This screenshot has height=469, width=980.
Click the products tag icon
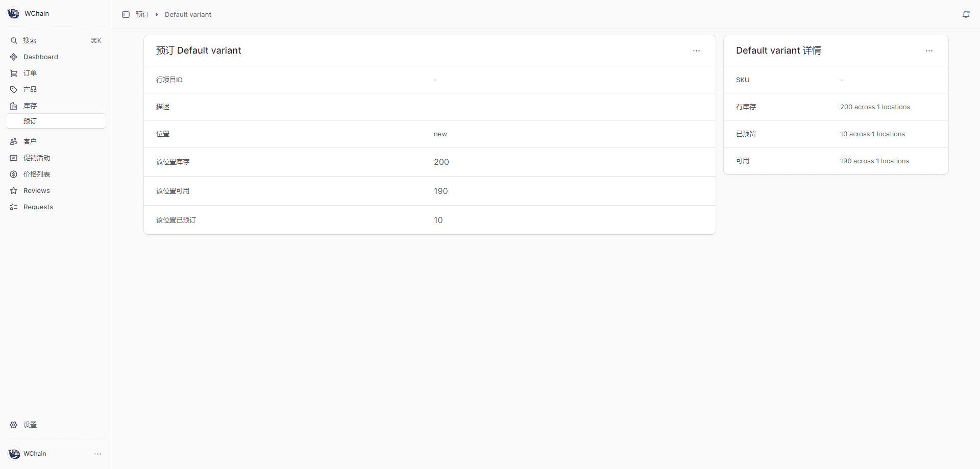point(14,90)
